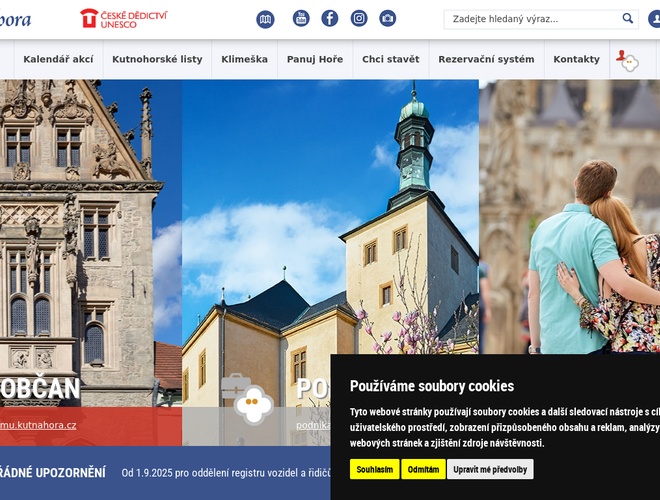The width and height of the screenshot is (660, 500).
Task: Open Rezervační systém menu item
Action: click(486, 60)
